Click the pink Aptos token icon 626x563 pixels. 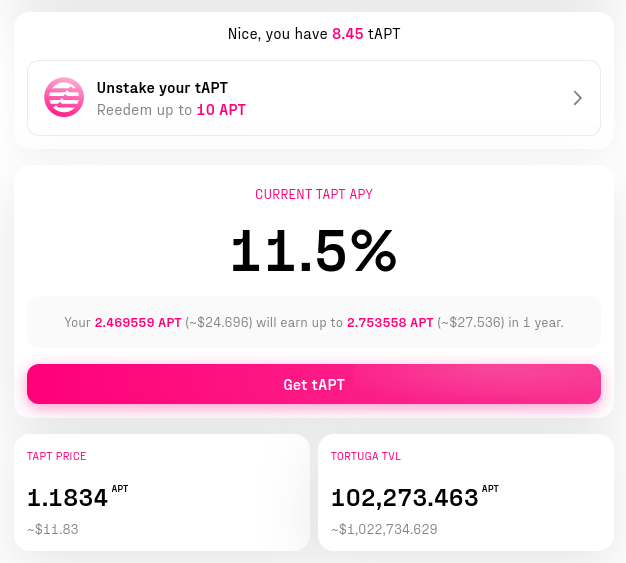[x=64, y=97]
